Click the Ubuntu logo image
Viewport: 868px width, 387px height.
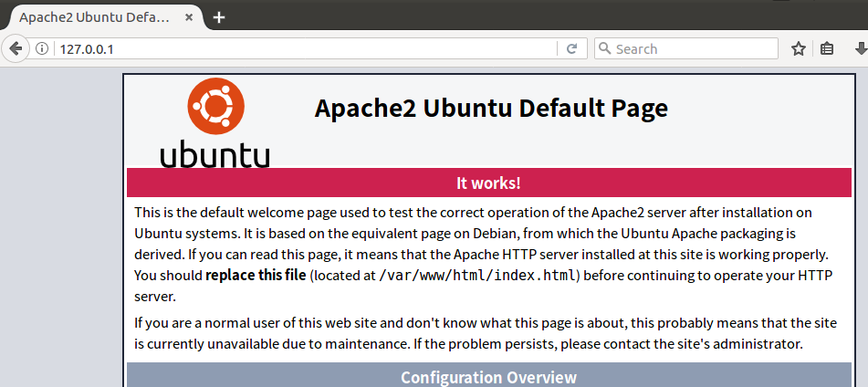(215, 122)
